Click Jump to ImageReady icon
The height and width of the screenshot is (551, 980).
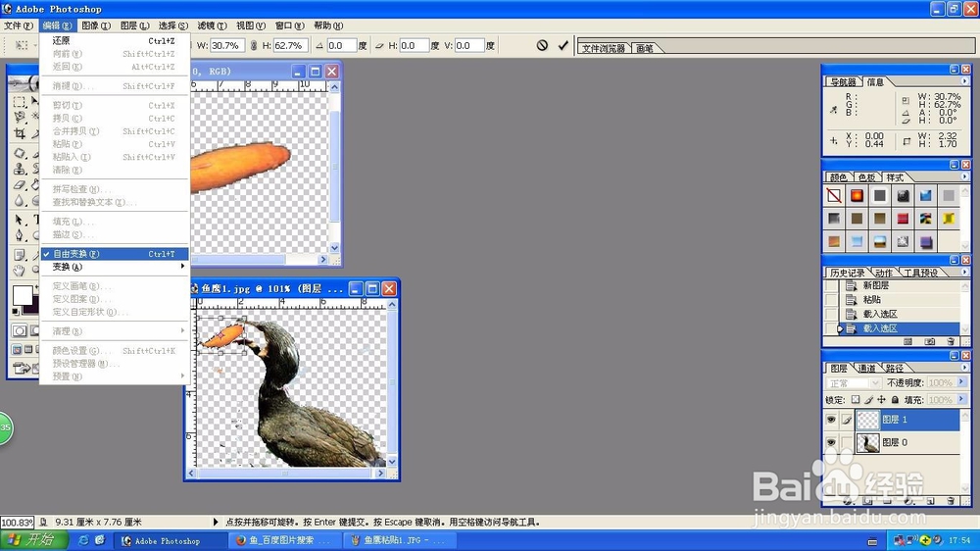click(23, 368)
